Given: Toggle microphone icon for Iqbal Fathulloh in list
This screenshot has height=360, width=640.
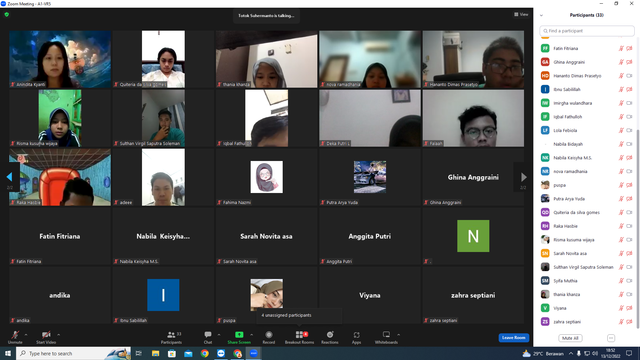Looking at the screenshot, I should (x=621, y=117).
